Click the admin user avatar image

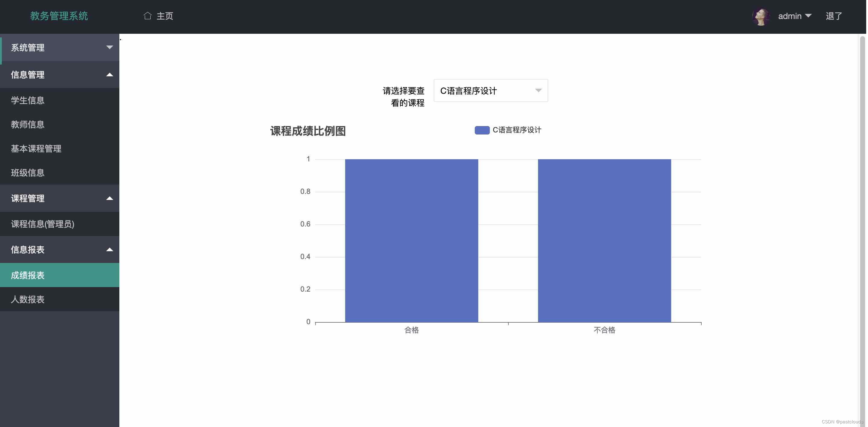tap(761, 15)
